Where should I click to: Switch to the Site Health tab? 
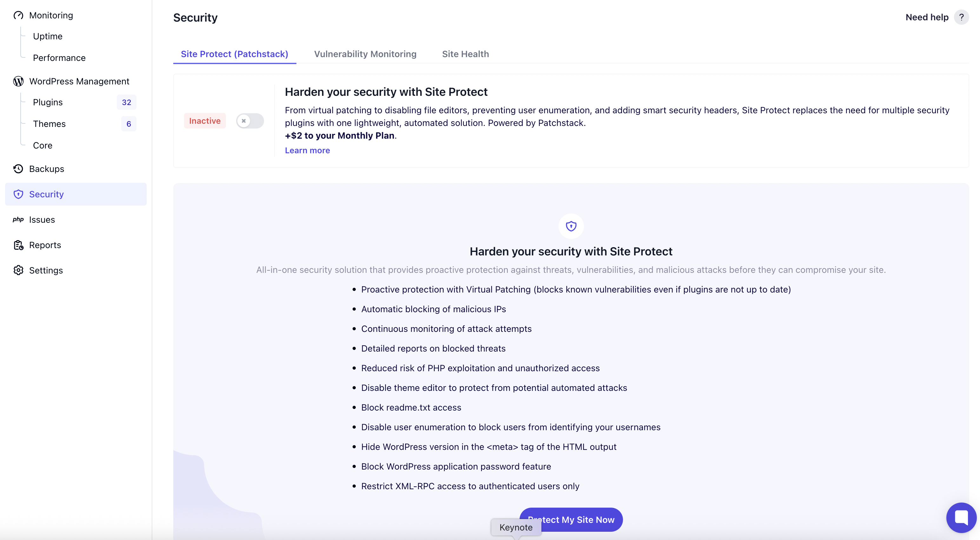click(x=465, y=54)
